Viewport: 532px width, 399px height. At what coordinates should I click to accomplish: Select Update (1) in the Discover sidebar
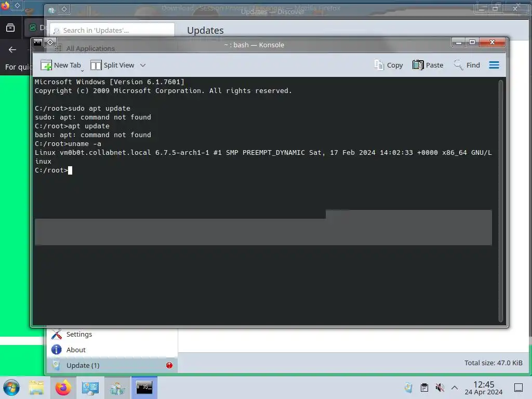tap(112, 365)
